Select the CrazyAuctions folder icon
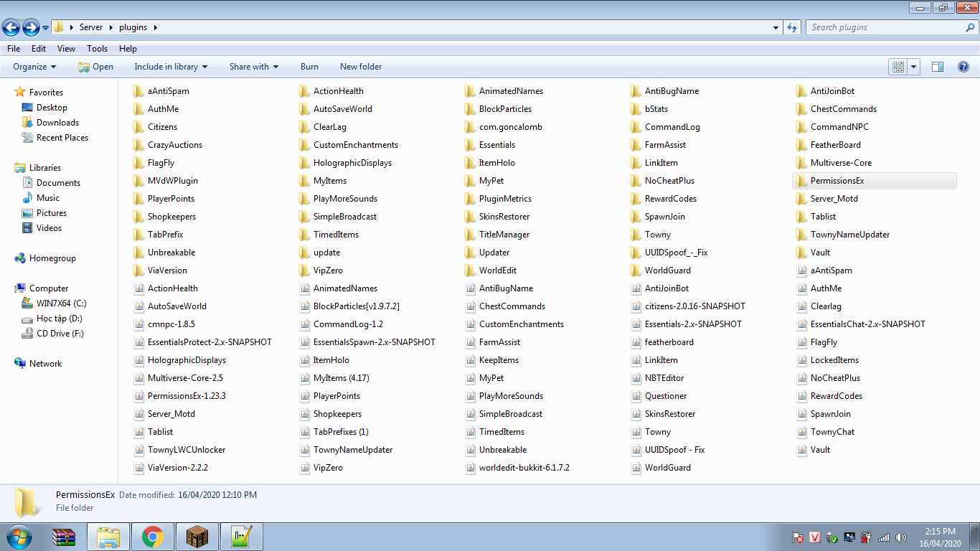This screenshot has height=551, width=980. pos(138,145)
